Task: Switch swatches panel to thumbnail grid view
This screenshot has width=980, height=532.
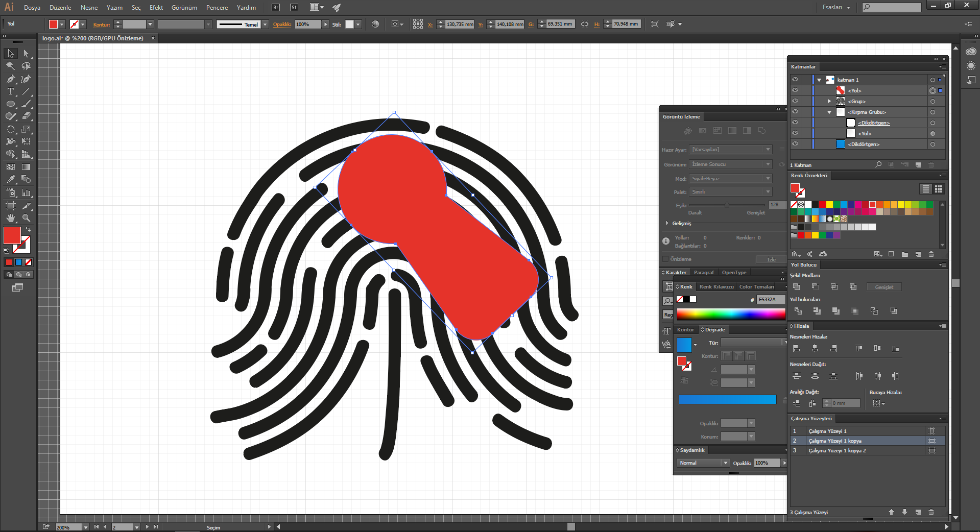Action: tap(939, 189)
